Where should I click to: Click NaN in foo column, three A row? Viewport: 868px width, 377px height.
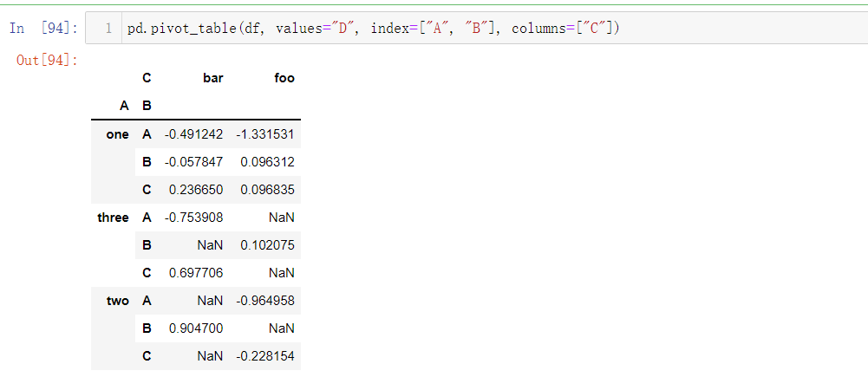pyautogui.click(x=282, y=218)
